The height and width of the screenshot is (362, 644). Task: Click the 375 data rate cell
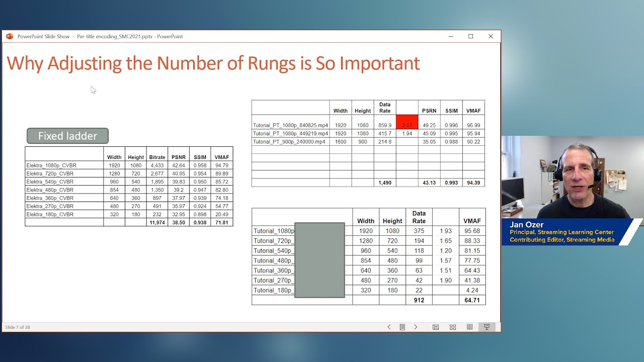[x=419, y=231]
